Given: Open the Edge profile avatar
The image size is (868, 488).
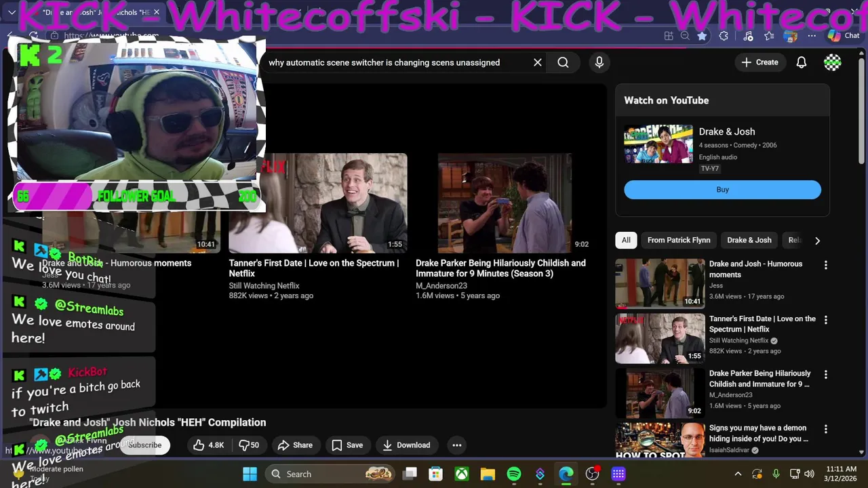Looking at the screenshot, I should [790, 36].
